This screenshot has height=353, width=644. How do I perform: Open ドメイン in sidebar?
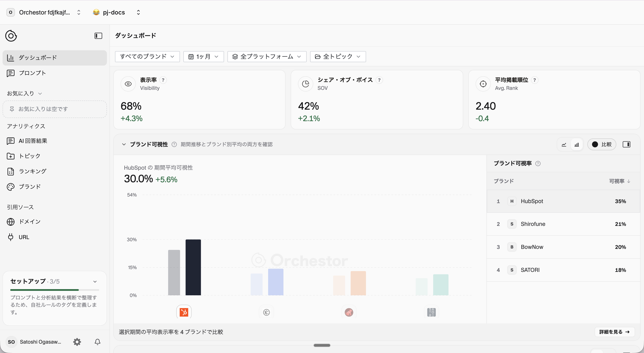pyautogui.click(x=55, y=222)
